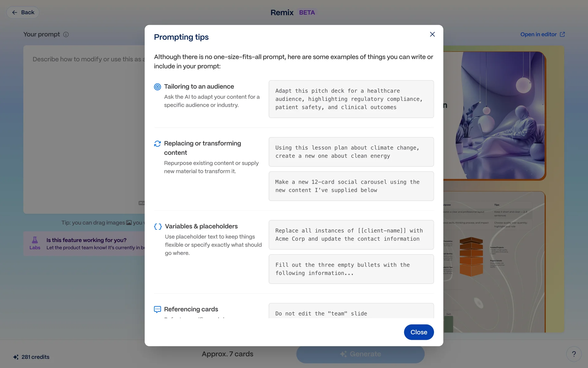The width and height of the screenshot is (588, 368).
Task: Select the climate change lesson plan example
Action: 351,152
